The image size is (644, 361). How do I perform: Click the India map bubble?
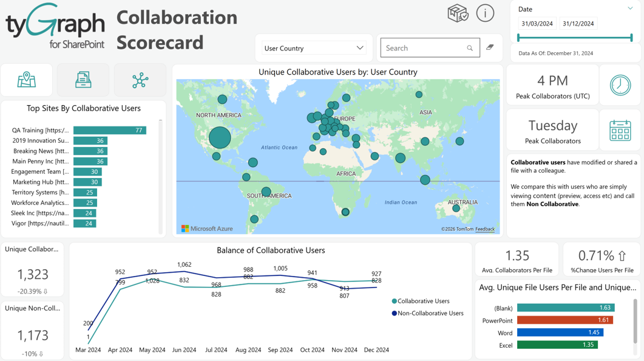[401, 157]
